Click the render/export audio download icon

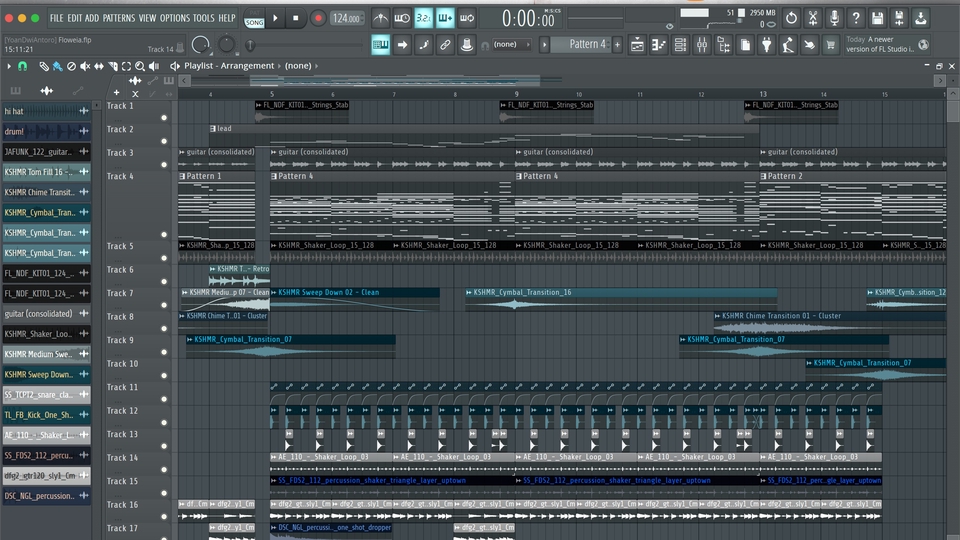tap(920, 18)
